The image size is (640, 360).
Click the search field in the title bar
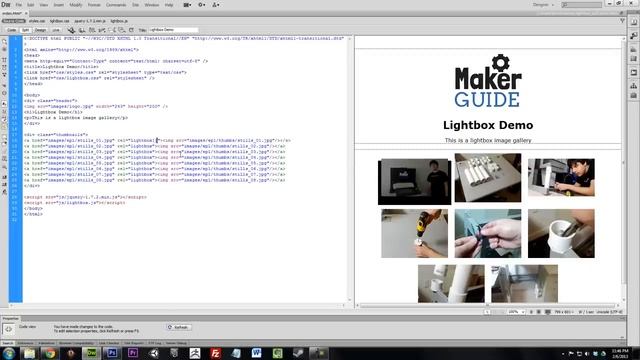[x=582, y=5]
